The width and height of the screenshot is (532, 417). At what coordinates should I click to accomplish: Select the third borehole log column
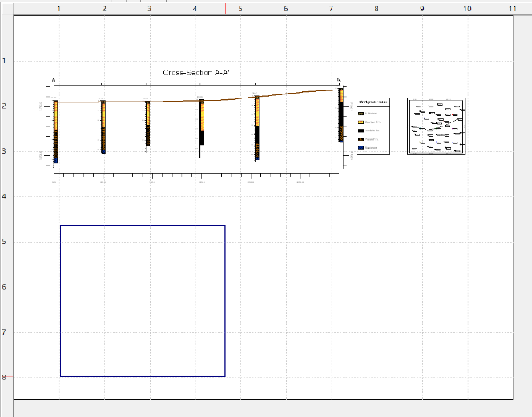(x=147, y=124)
